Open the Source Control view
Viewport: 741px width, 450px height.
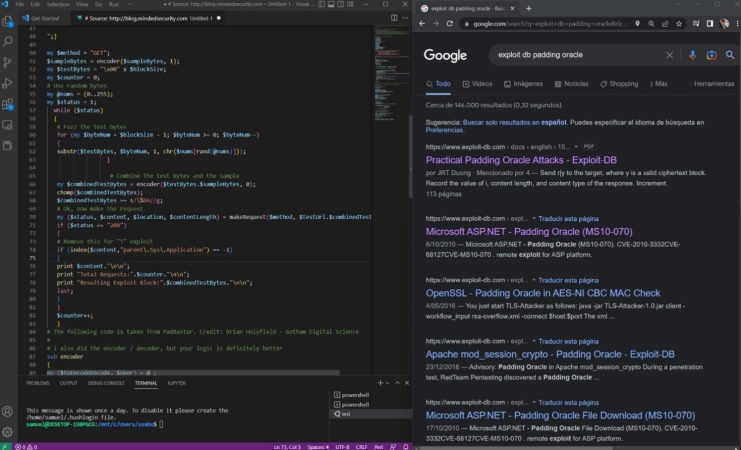point(8,62)
